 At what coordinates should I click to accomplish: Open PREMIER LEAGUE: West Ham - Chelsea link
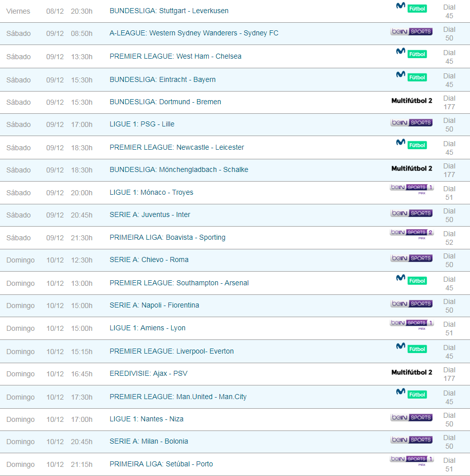175,56
